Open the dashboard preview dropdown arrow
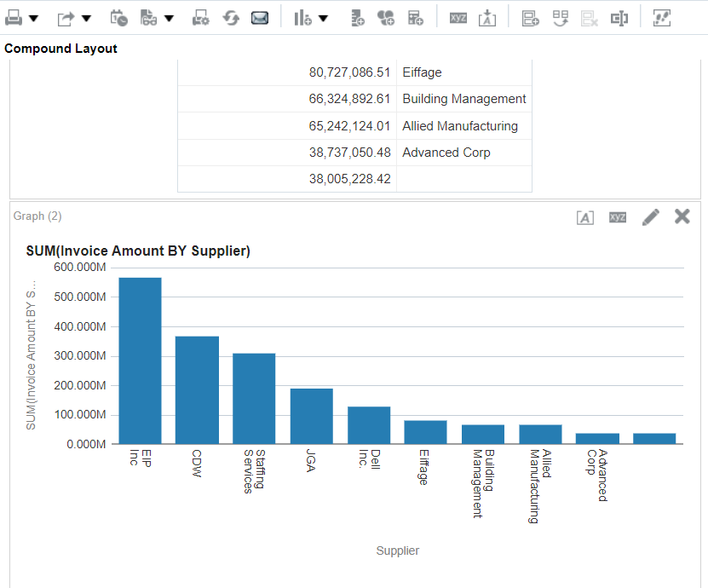This screenshot has height=588, width=708. click(169, 19)
